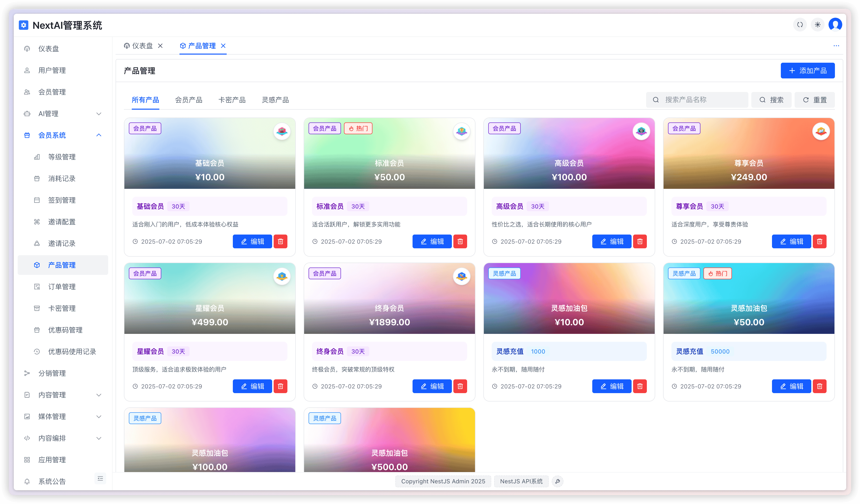860x504 pixels.
Task: Focus the 搜索产品名称 search field
Action: point(697,100)
